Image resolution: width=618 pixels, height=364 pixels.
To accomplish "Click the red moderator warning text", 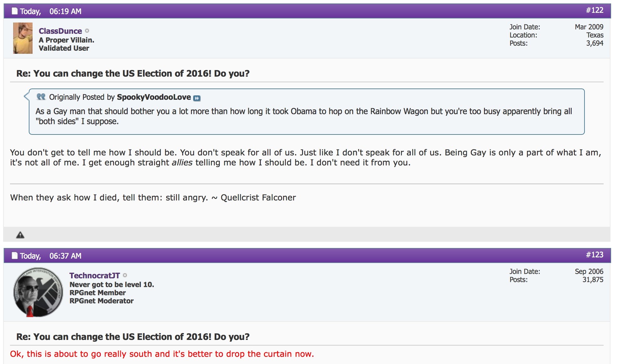I will [162, 354].
